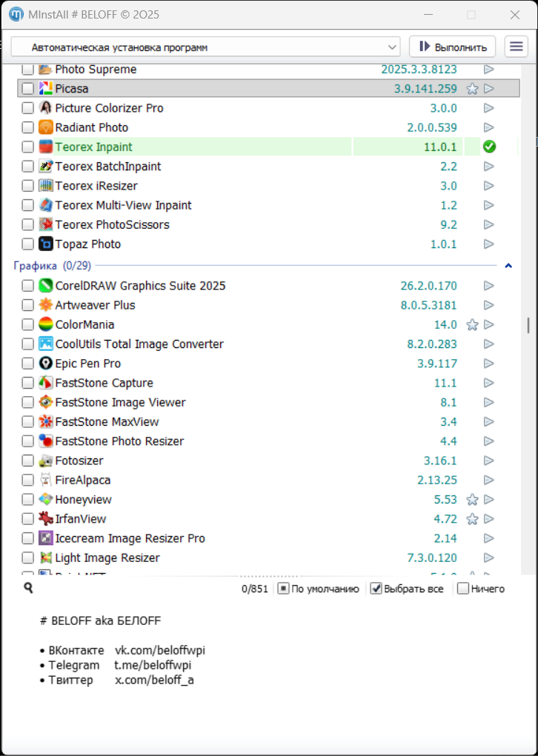
Task: Open the 'Автоматическая установка программ' dropdown
Action: pyautogui.click(x=205, y=47)
